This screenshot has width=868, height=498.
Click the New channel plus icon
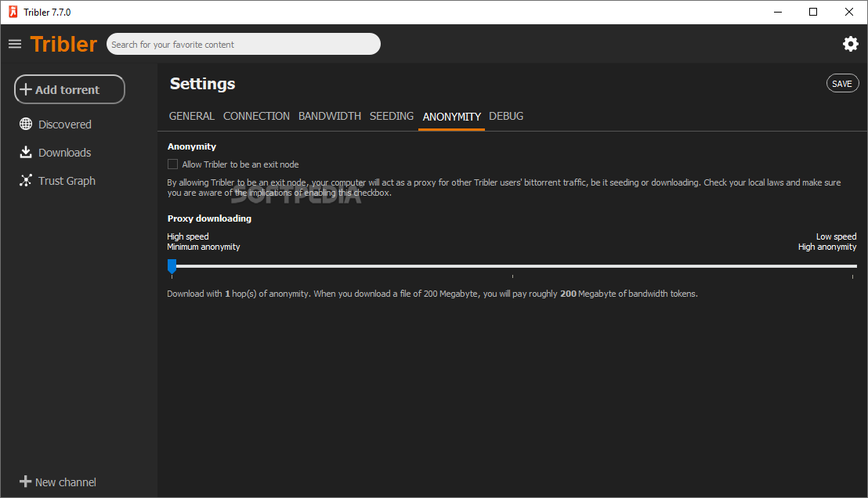click(x=26, y=482)
